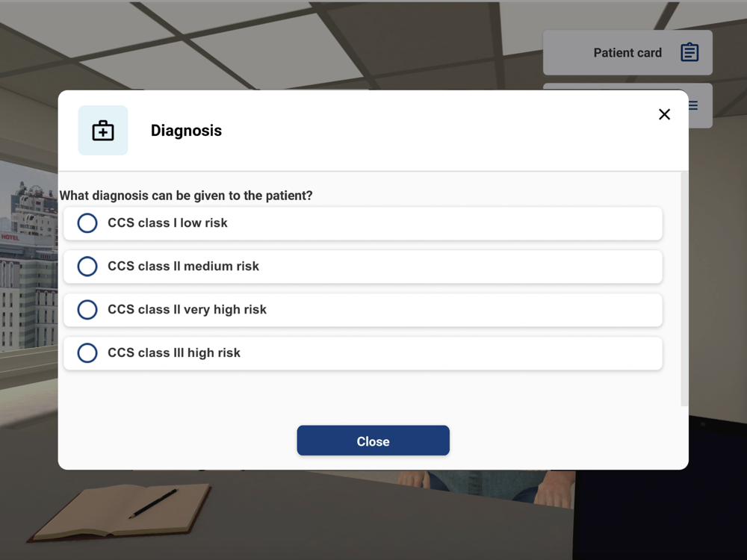Screen dimensions: 747x560
Task: Click the pencil on the notebook
Action: coord(153,504)
